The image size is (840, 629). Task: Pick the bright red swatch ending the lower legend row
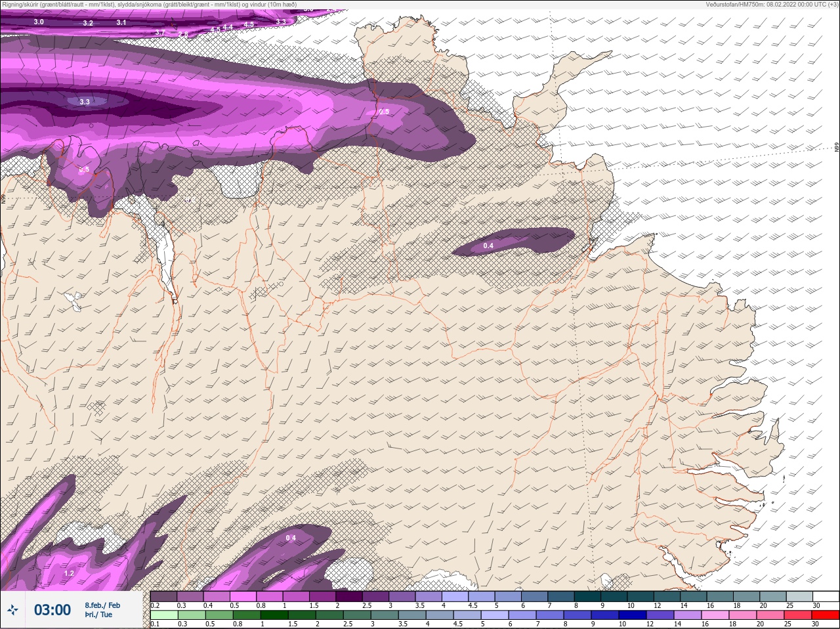click(x=825, y=616)
